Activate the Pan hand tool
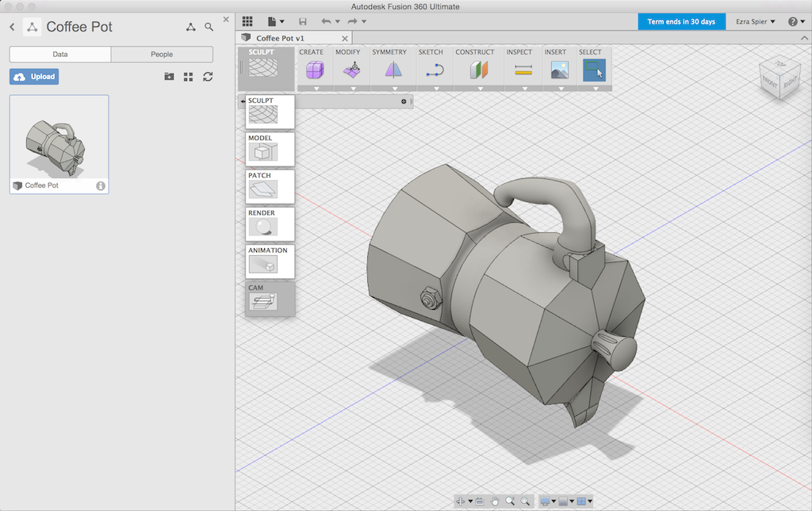The width and height of the screenshot is (812, 511). click(x=495, y=501)
